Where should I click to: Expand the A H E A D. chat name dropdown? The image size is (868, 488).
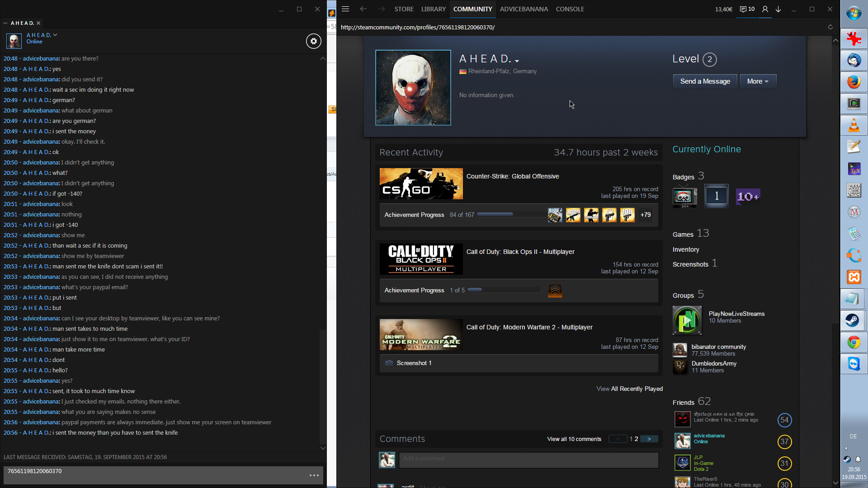tap(55, 35)
